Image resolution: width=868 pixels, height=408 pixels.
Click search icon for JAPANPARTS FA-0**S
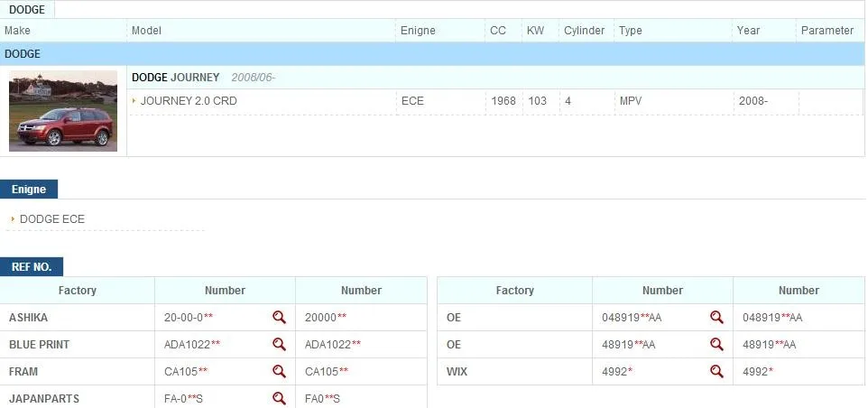click(x=279, y=398)
